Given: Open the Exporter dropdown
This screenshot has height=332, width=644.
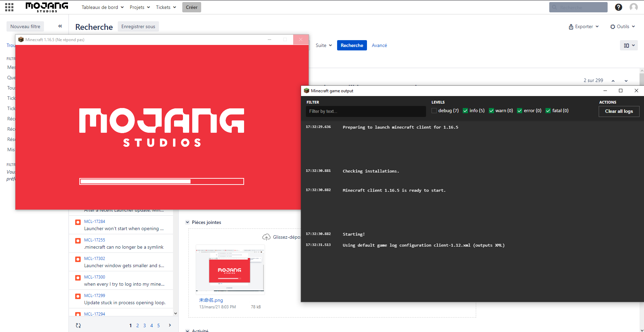Looking at the screenshot, I should pos(584,26).
